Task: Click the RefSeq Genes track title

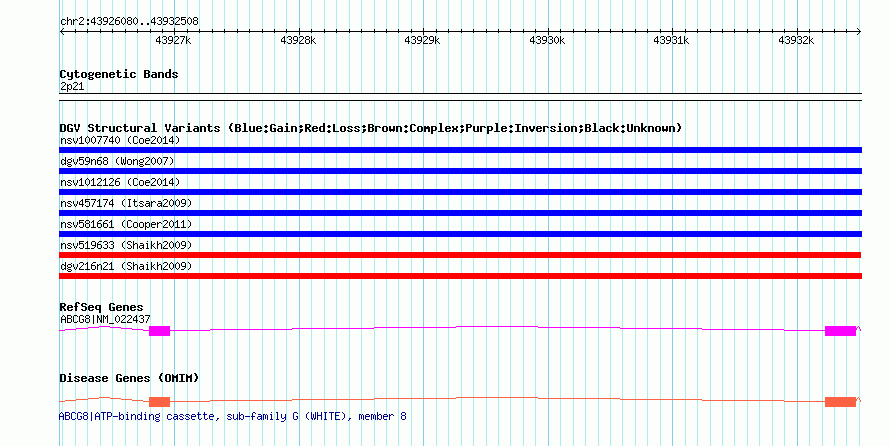Action: pos(102,307)
